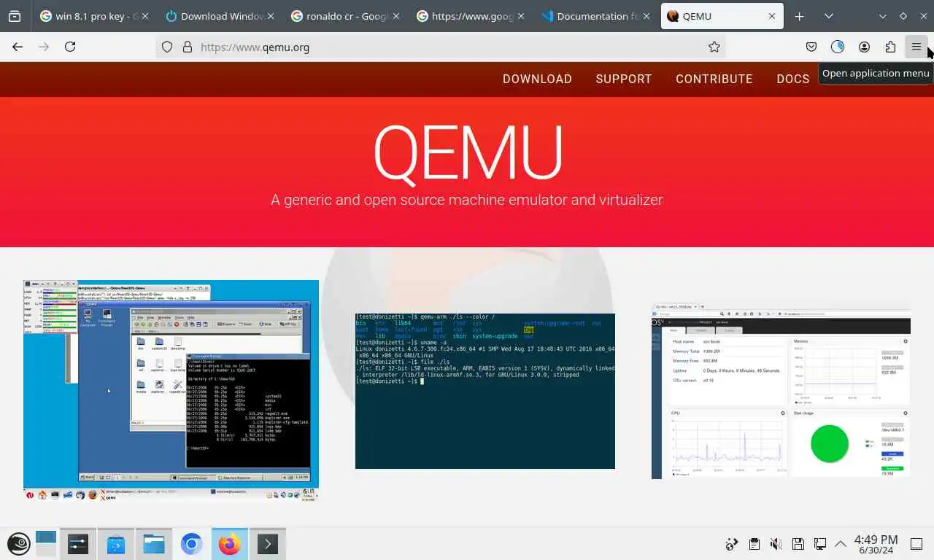Expand hidden system tray icons arrow

tap(841, 544)
